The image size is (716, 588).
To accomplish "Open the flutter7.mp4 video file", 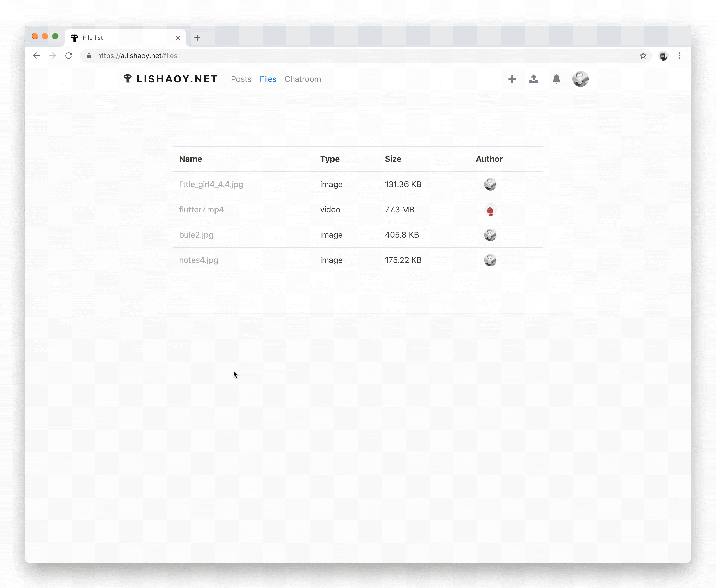I will point(201,210).
